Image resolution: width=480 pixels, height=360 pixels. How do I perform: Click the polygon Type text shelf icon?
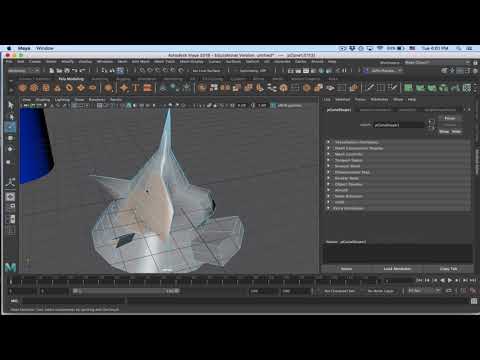click(x=136, y=88)
